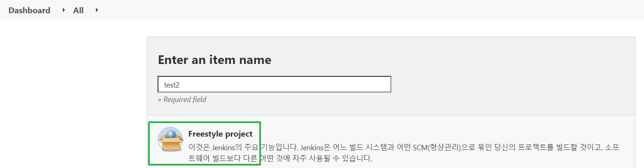This screenshot has width=644, height=168.
Task: Choose the Freestyle project title
Action: 220,134
